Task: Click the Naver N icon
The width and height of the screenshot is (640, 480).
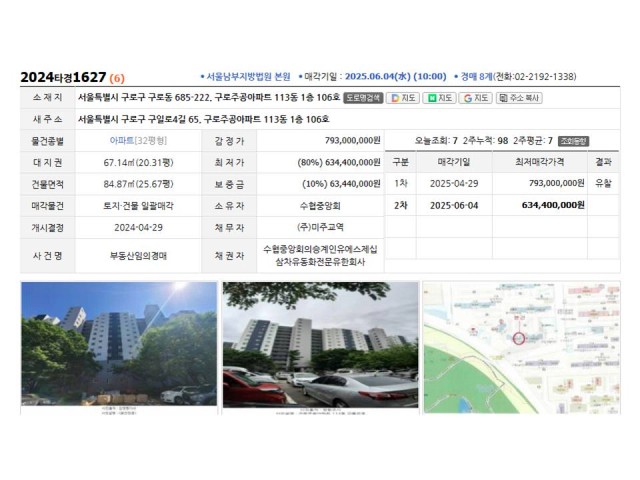Action: pos(431,98)
